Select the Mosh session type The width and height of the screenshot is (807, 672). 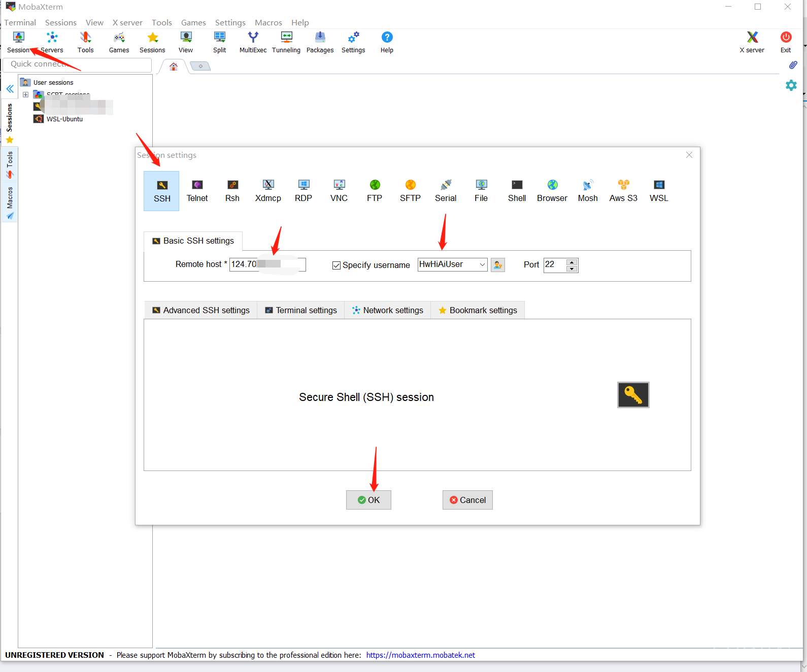588,191
